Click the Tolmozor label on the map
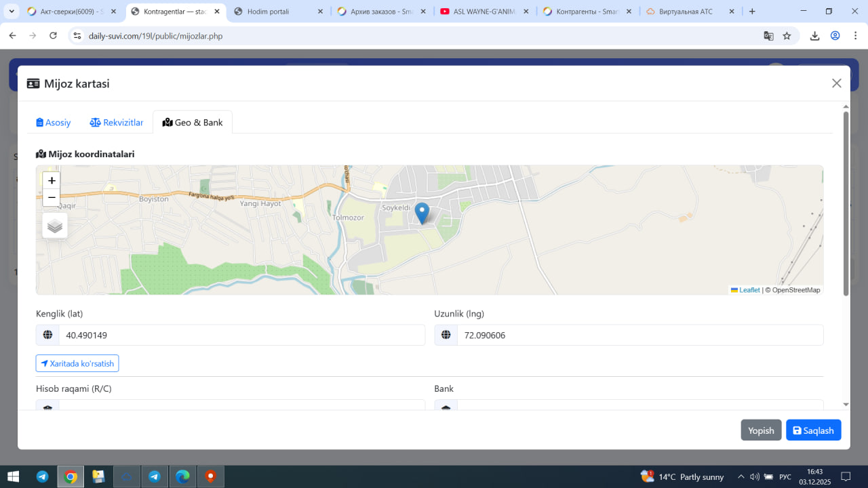Screen dimensions: 868x488 coord(349,218)
